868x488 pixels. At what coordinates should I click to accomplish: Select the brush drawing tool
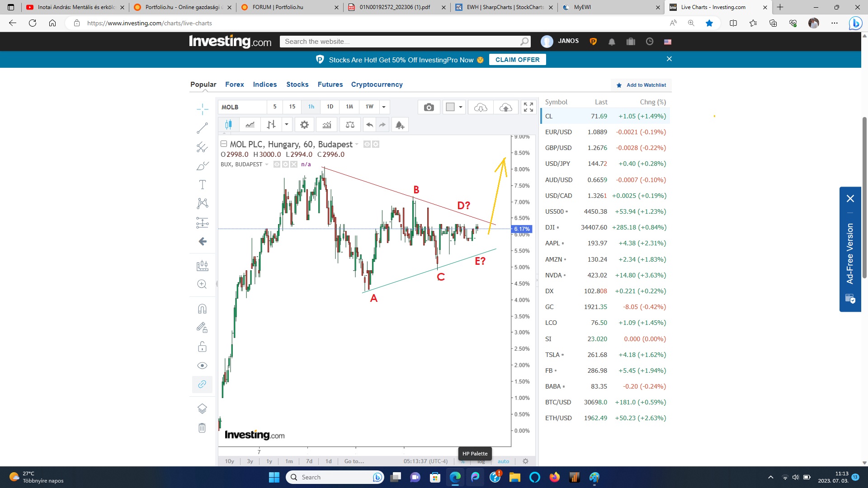coord(203,166)
